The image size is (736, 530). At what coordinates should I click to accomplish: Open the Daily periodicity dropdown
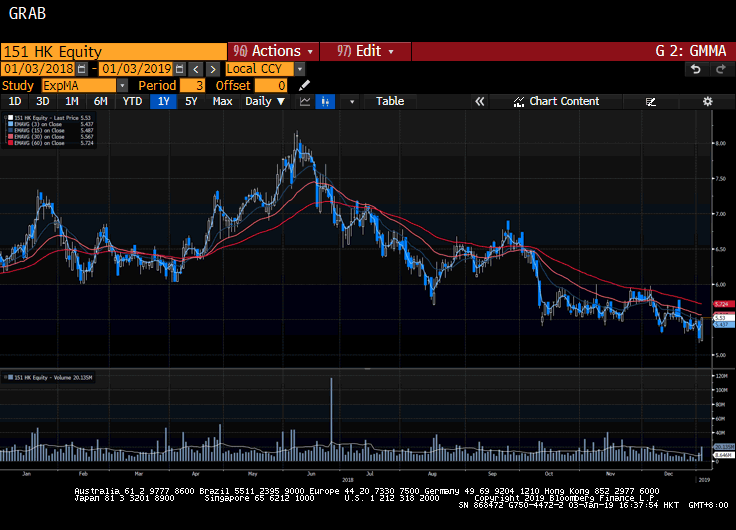click(265, 101)
